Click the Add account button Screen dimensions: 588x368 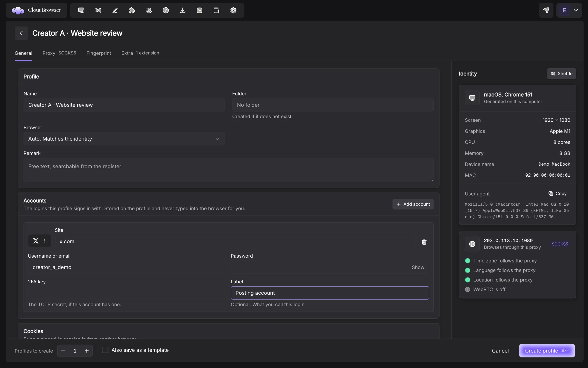pos(413,204)
